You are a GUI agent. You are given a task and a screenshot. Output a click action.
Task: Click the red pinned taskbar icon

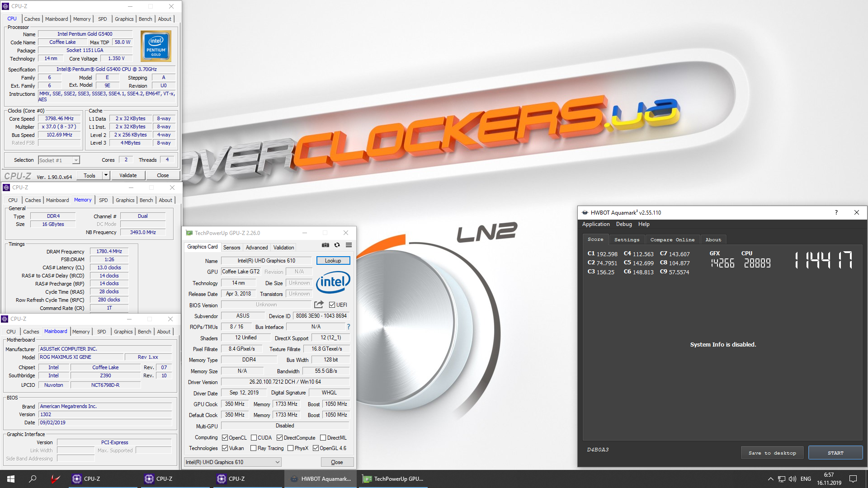click(x=55, y=479)
